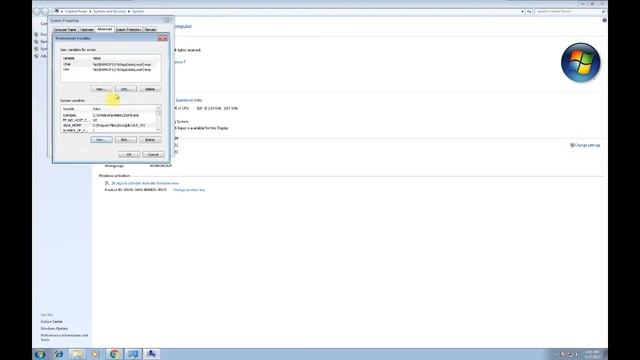Click the Variable column header in User variables
640x360 pixels.
pos(76,58)
